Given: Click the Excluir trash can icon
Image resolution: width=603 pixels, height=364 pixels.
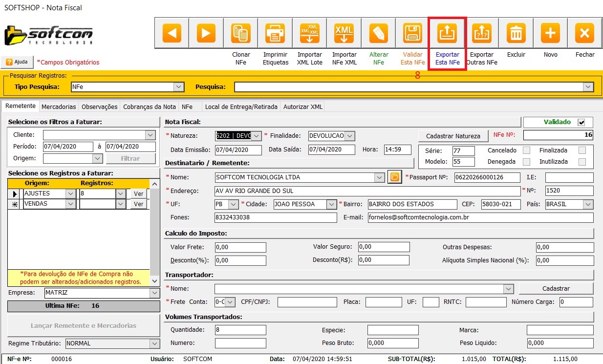Looking at the screenshot, I should 516,33.
